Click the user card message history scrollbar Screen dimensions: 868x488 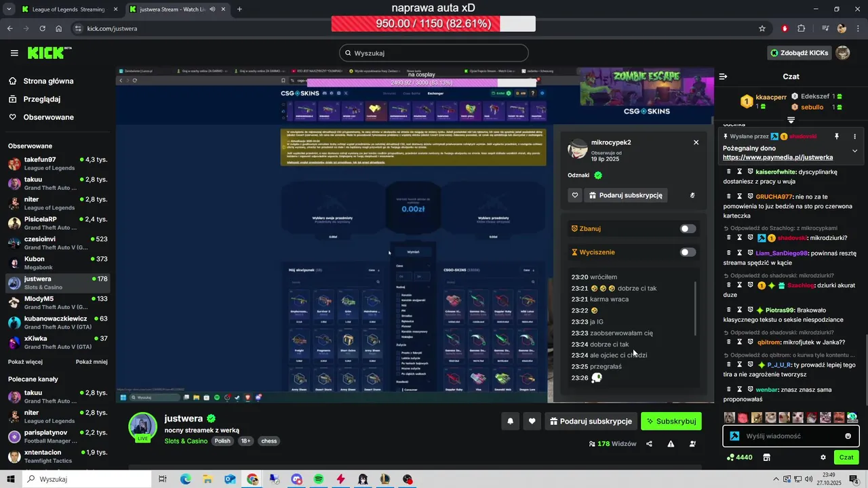[695, 308]
